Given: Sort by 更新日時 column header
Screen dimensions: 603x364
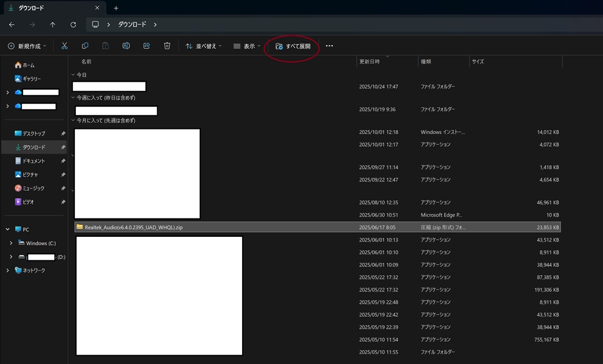Looking at the screenshot, I should 369,62.
